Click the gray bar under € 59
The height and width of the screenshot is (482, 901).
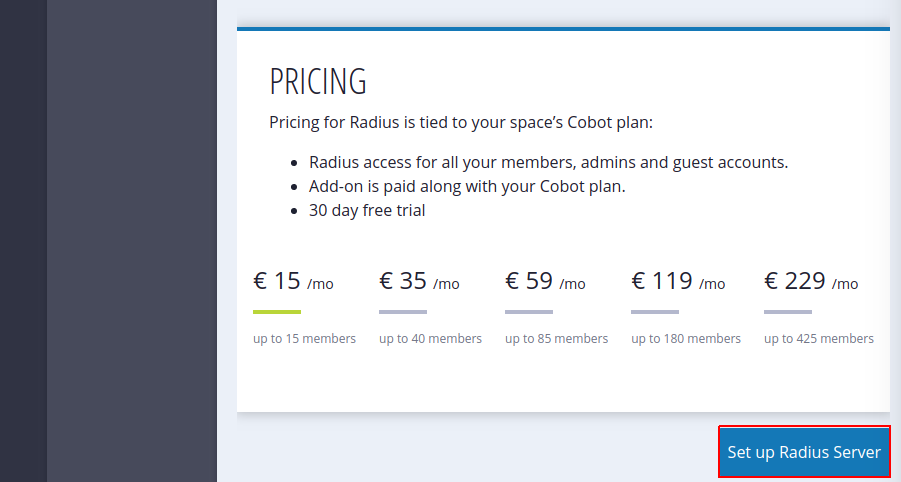coord(529,312)
